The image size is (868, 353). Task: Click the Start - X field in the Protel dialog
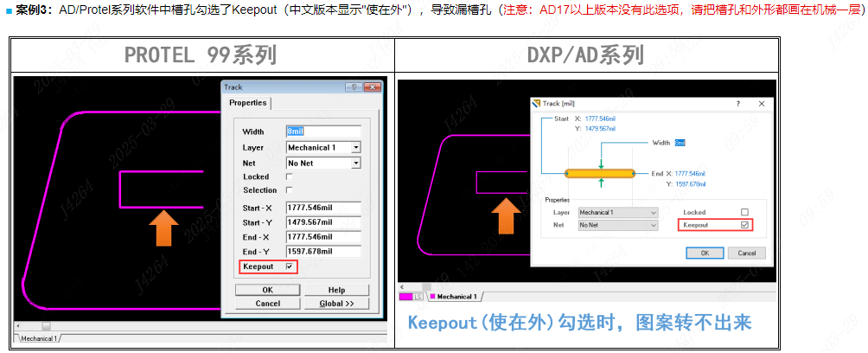tap(324, 208)
